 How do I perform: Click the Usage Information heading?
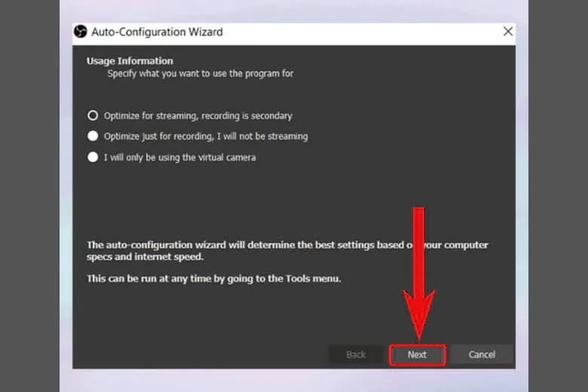coord(130,61)
